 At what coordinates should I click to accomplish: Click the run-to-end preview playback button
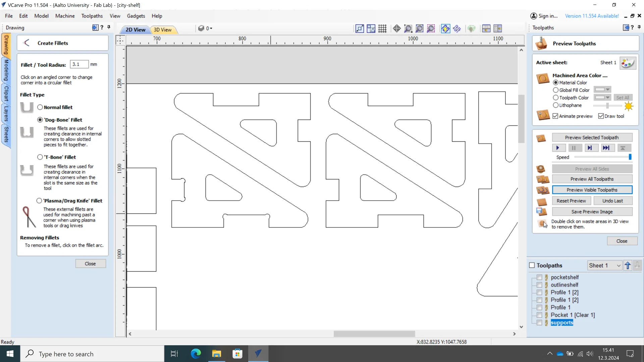click(606, 148)
